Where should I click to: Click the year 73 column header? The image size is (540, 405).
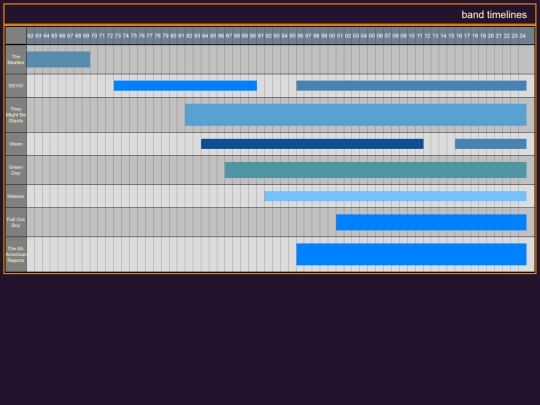[118, 36]
